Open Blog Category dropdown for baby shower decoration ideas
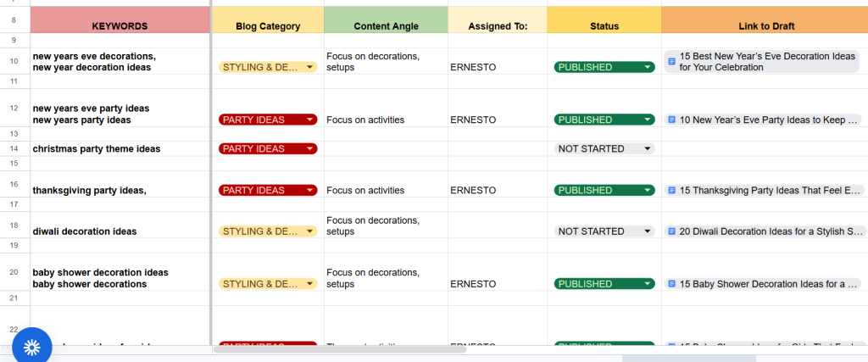The height and width of the screenshot is (362, 868). coord(268,283)
